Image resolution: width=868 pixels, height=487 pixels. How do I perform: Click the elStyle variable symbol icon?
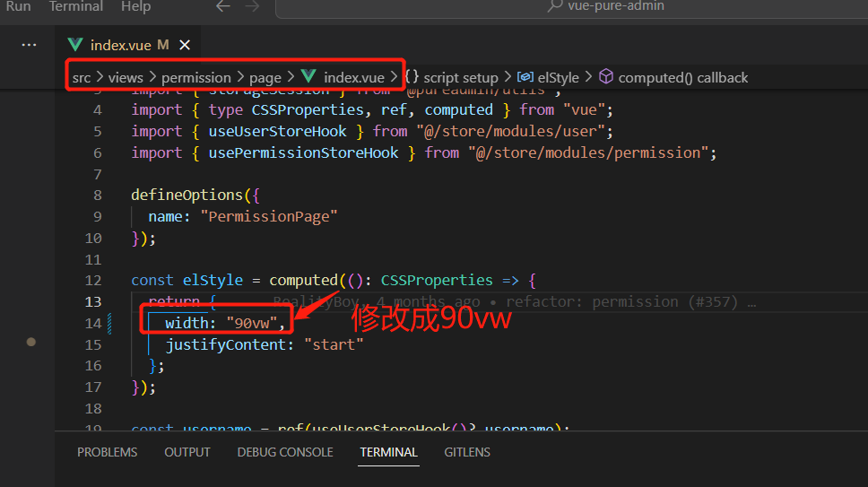(x=525, y=77)
